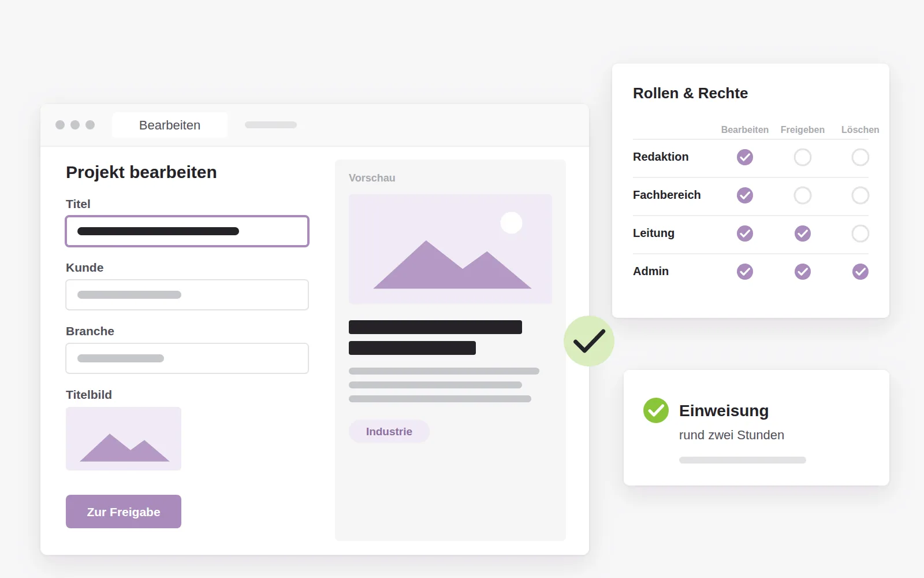Viewport: 924px width, 578px height.
Task: Click into the Branche input field
Action: tap(187, 358)
